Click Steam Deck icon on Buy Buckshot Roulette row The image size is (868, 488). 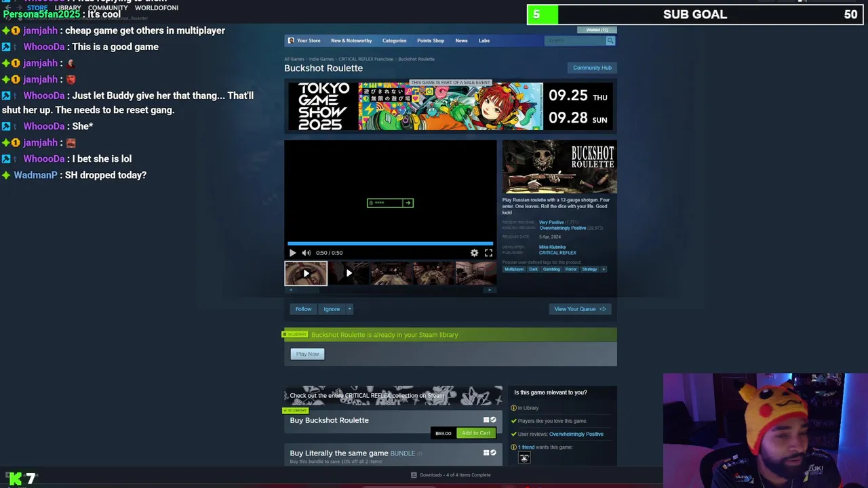pyautogui.click(x=493, y=420)
